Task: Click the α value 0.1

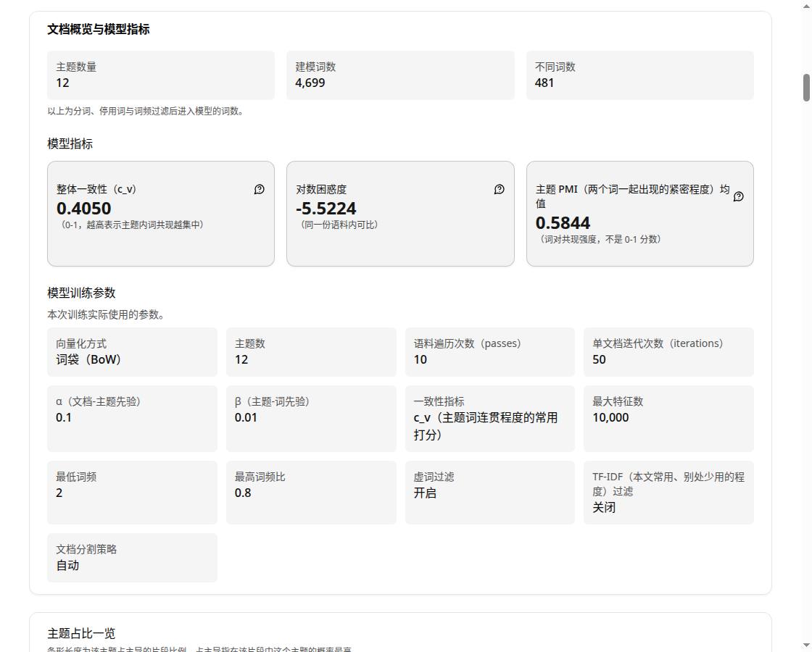Action: 64,417
